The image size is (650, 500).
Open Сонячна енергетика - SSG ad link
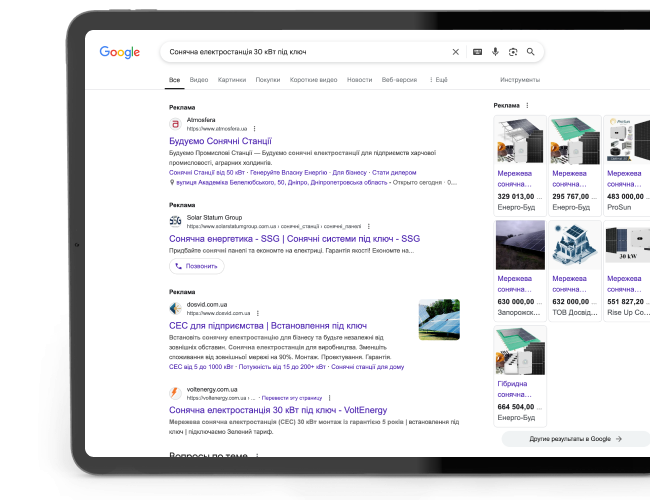pos(294,239)
